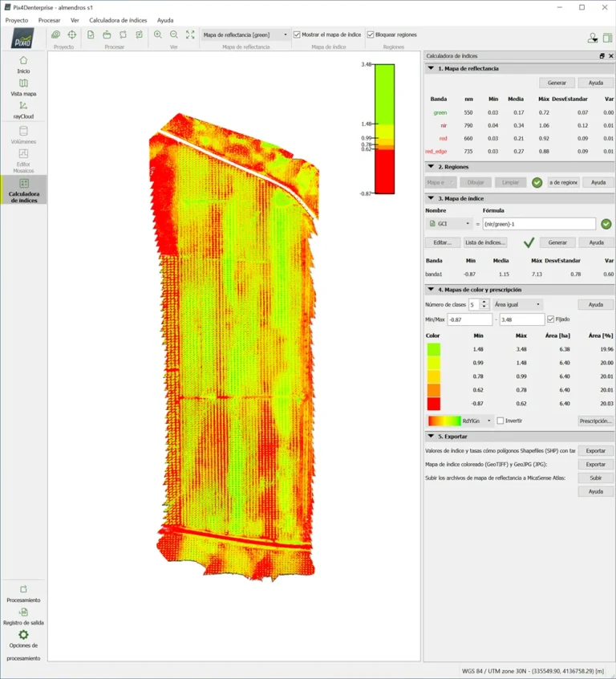Screen dimensions: 616x679
Task: Click the Editar... button
Action: pos(443,242)
